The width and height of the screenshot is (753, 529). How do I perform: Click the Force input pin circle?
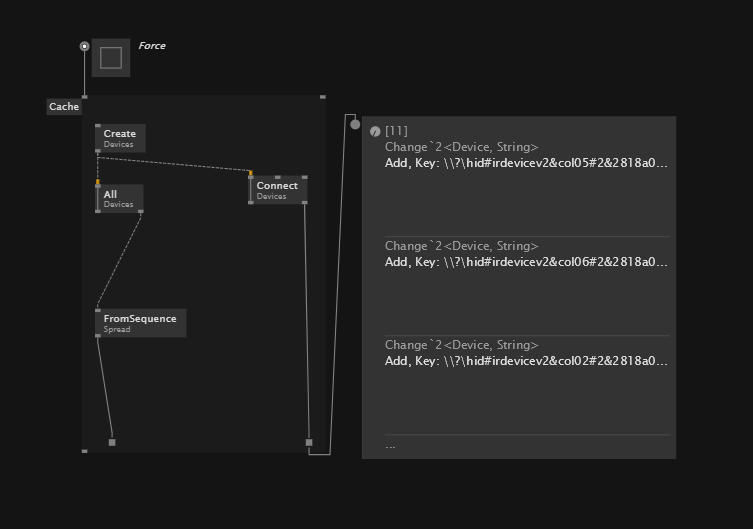pyautogui.click(x=85, y=46)
